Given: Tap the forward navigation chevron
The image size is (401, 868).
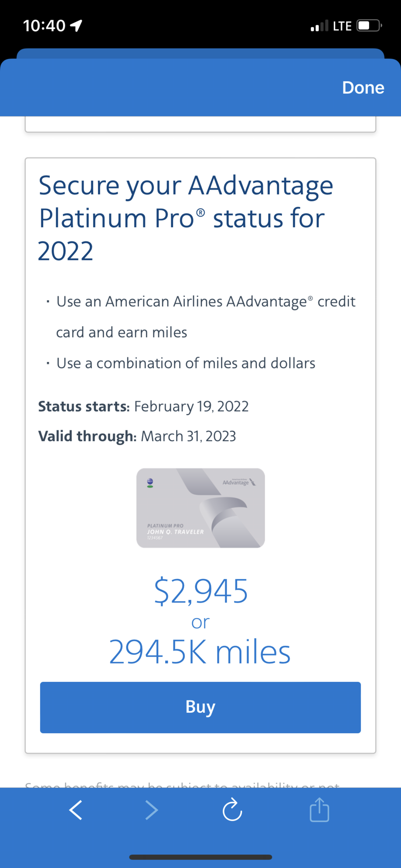Looking at the screenshot, I should pyautogui.click(x=151, y=810).
